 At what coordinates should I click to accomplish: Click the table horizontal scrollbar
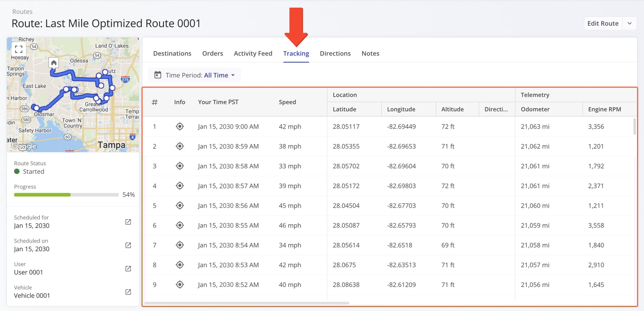[x=247, y=303]
